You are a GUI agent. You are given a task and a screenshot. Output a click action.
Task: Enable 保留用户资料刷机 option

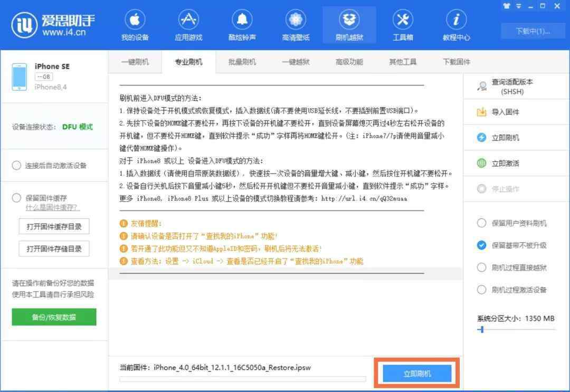click(x=482, y=223)
